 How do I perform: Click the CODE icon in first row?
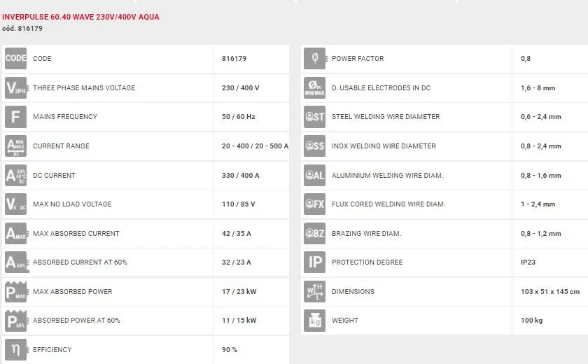pos(15,59)
